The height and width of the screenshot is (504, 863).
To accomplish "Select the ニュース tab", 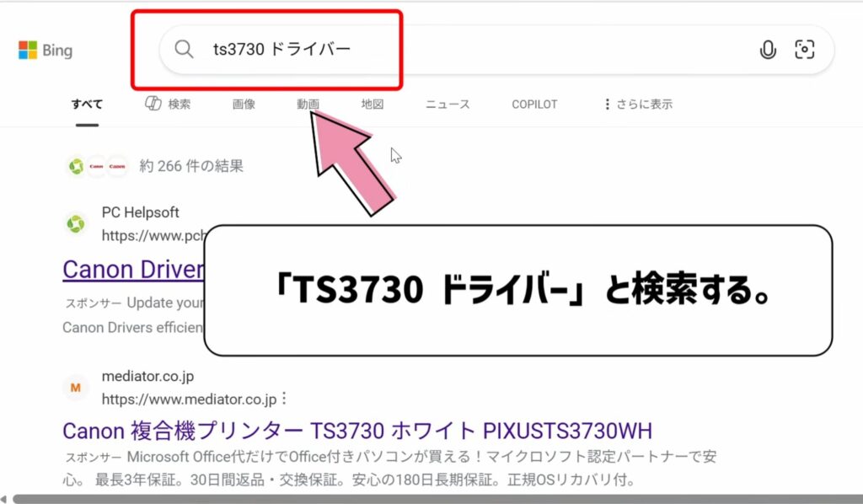I will click(x=447, y=104).
